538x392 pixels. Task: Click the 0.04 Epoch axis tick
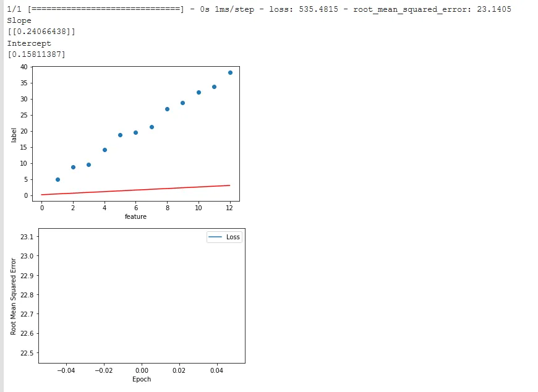pos(216,370)
